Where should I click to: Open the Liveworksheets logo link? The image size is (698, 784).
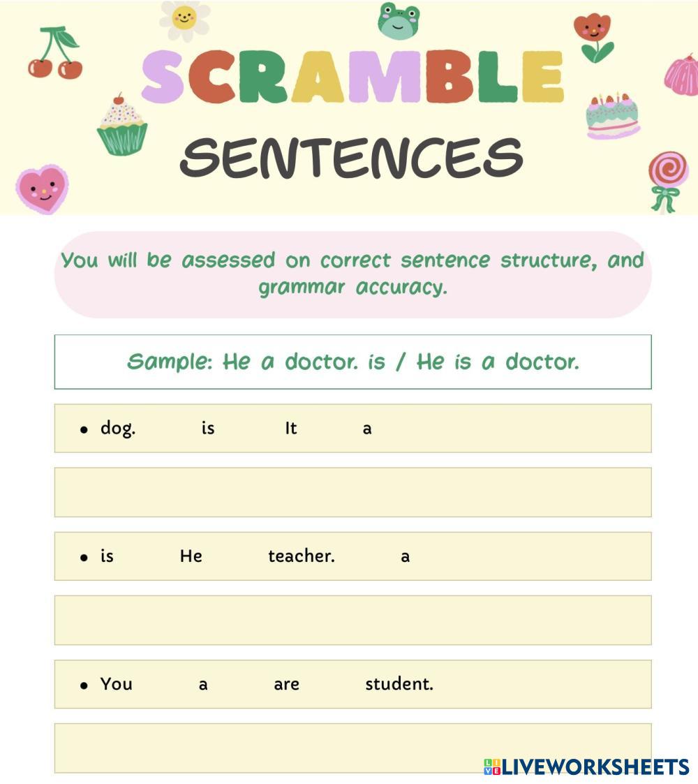point(586,767)
